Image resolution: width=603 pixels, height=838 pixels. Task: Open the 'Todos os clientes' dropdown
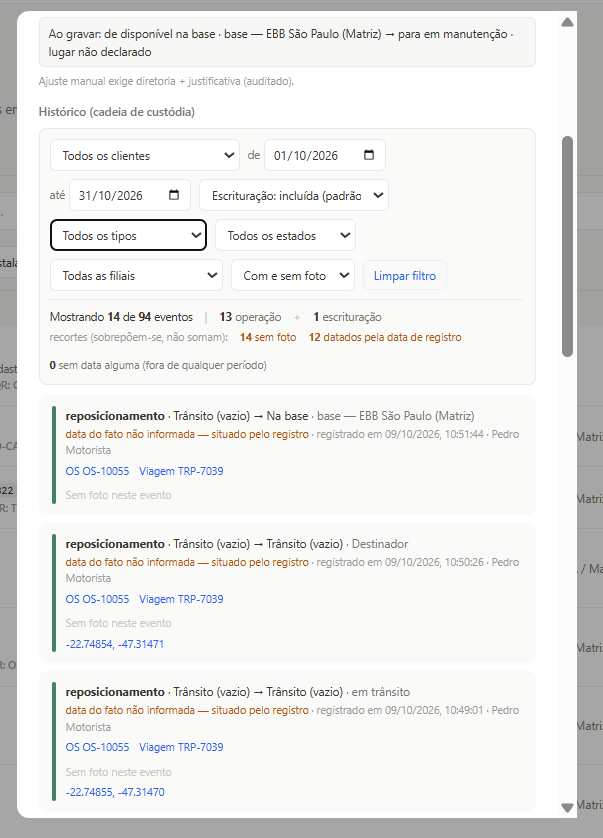click(x=145, y=156)
